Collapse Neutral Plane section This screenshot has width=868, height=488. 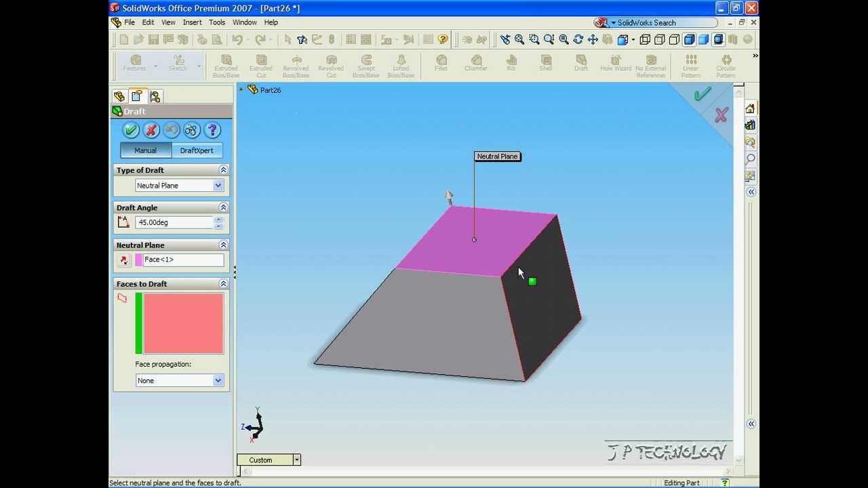[223, 245]
